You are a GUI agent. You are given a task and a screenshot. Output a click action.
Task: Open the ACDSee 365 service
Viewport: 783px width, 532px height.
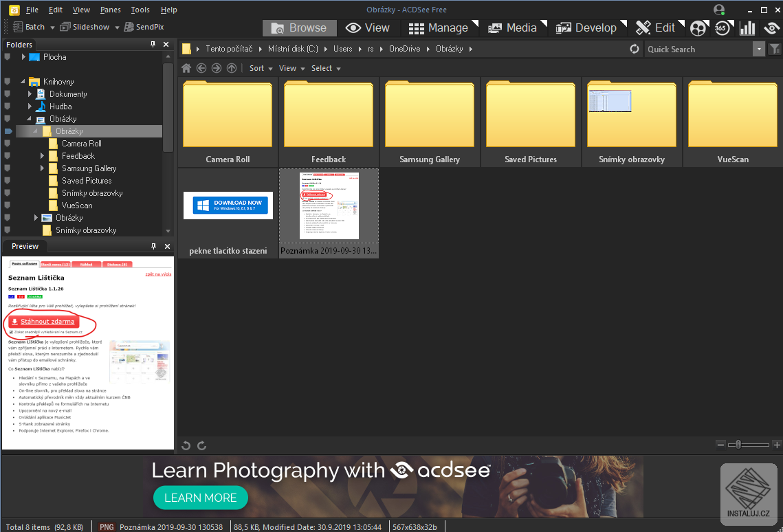(722, 27)
